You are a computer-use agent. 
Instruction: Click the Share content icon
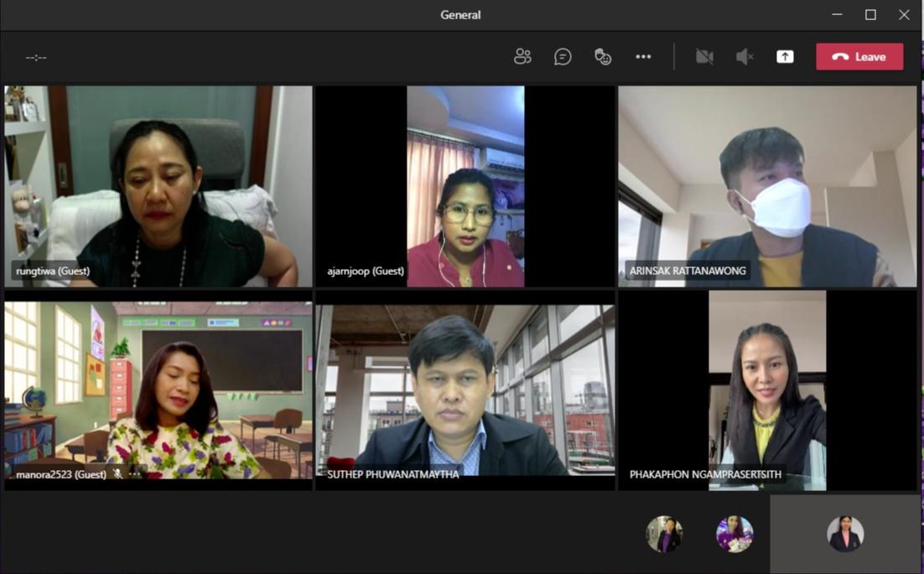(785, 56)
